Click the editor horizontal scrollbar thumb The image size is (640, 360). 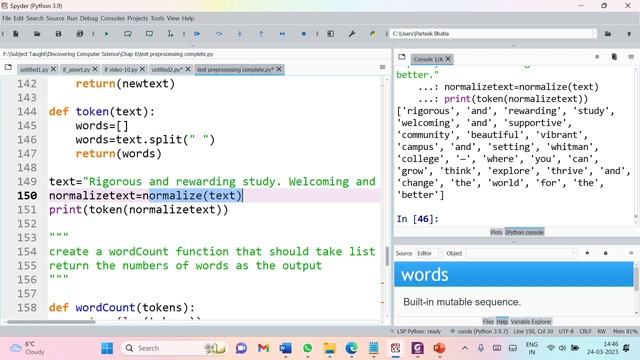pos(51,322)
